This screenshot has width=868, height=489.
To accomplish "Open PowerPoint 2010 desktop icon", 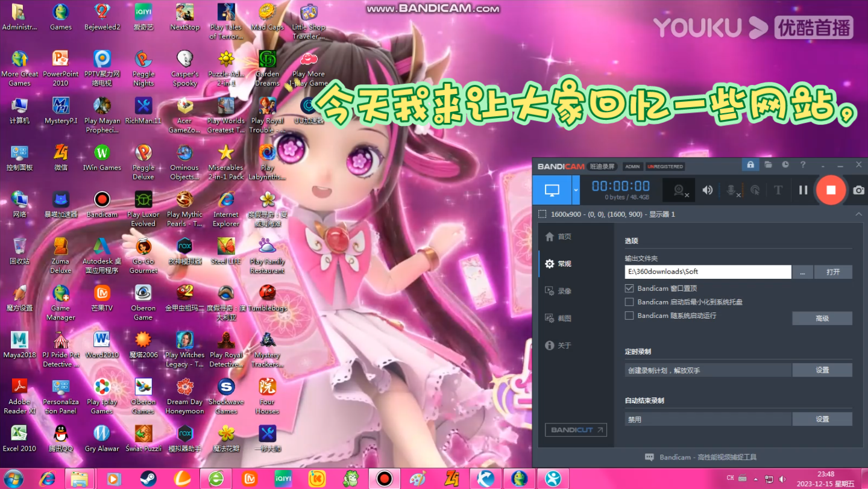I will coord(60,68).
